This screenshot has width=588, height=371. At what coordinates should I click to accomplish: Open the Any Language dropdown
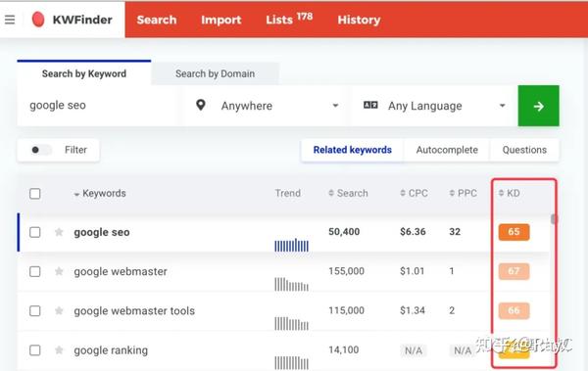pyautogui.click(x=433, y=106)
